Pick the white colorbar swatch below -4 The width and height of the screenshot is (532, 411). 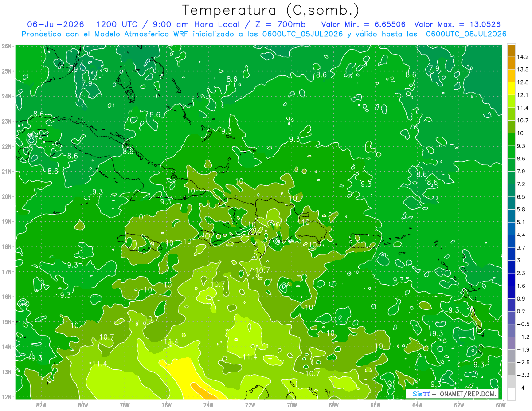(x=511, y=394)
